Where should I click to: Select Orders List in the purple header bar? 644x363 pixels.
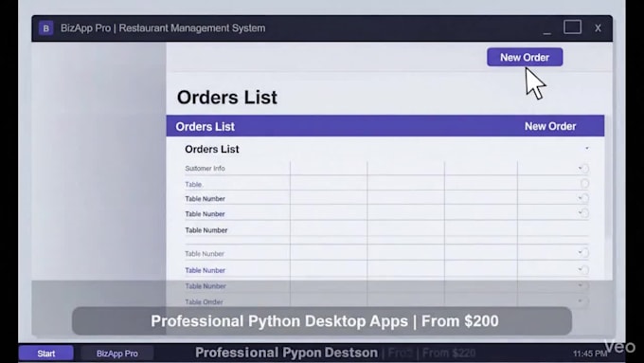point(205,127)
